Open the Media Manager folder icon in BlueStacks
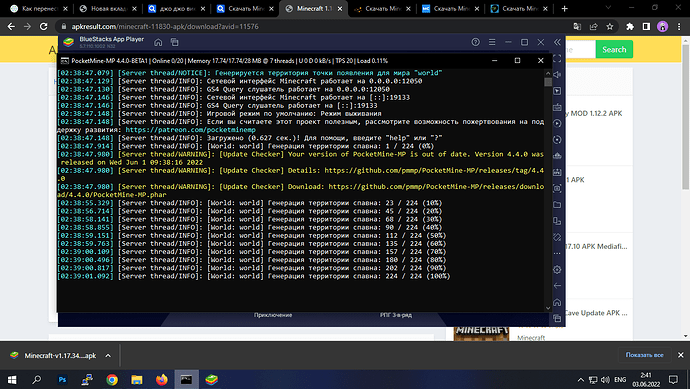This screenshot has height=389, width=690. pos(557,205)
